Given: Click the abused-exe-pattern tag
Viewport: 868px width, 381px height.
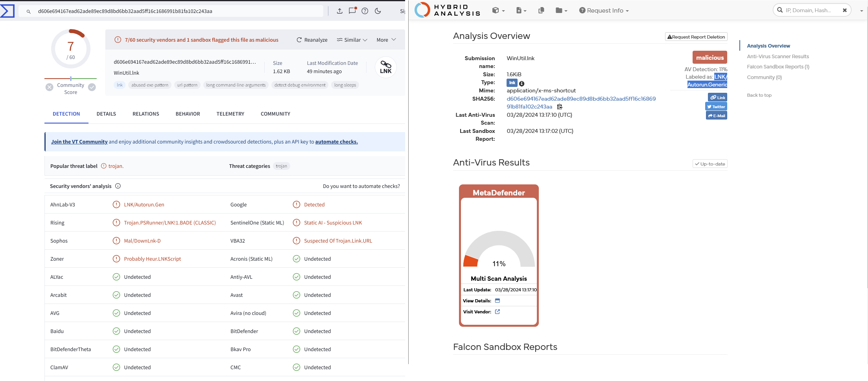Looking at the screenshot, I should (150, 85).
